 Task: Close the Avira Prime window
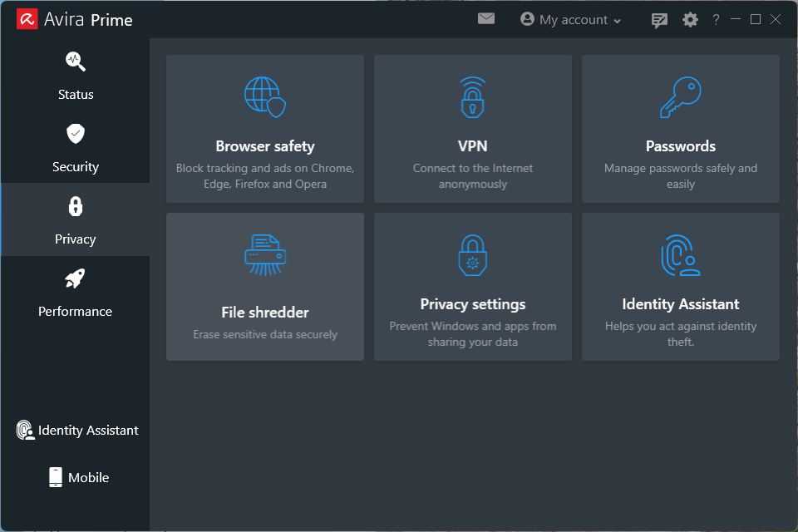776,19
